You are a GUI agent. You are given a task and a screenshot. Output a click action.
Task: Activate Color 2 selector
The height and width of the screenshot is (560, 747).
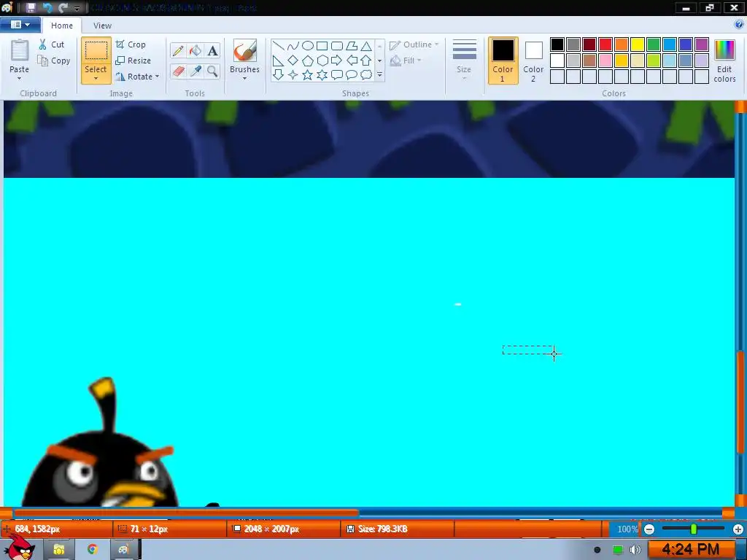pos(533,61)
